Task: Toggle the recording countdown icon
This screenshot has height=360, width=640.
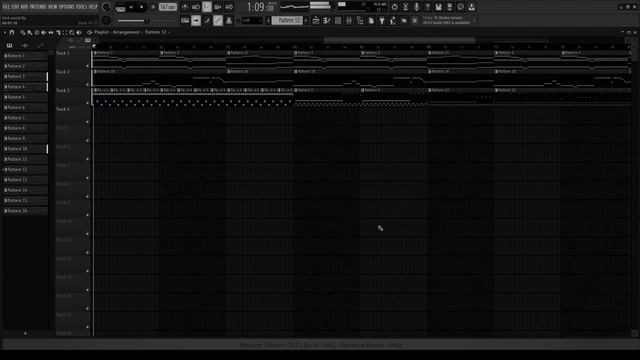Action: 207,7
